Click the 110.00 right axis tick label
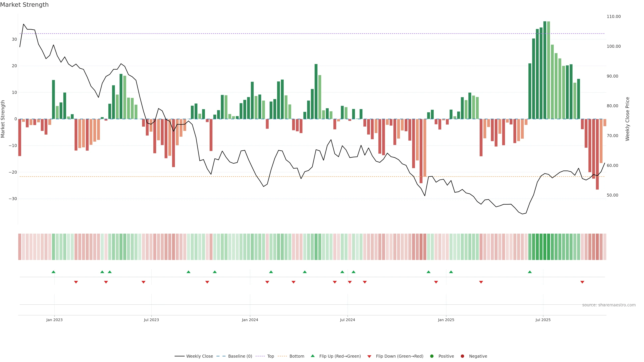Image resolution: width=644 pixels, height=362 pixels. point(613,16)
